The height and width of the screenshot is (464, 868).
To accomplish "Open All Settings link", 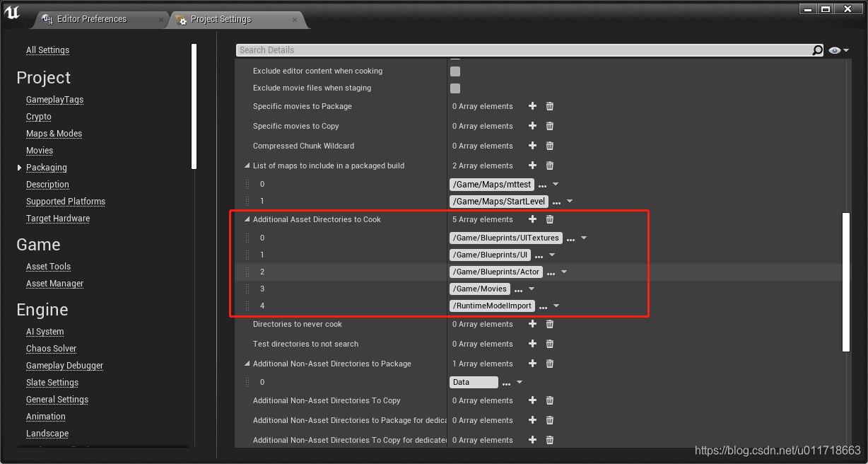I will pos(47,50).
